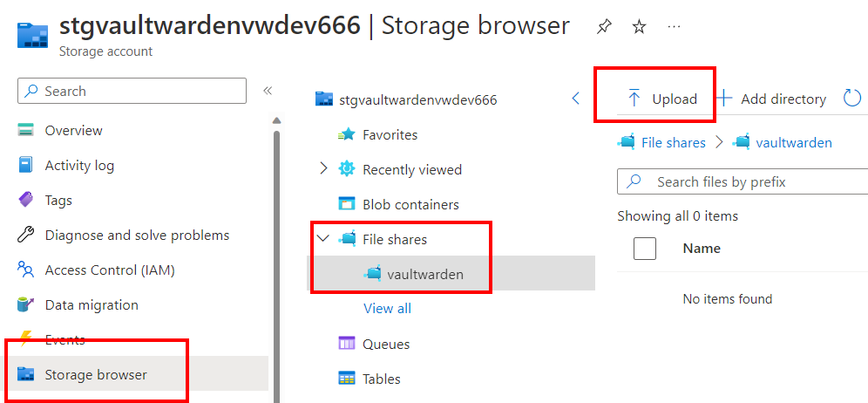Open the Overview menu item
The image size is (868, 403).
(60, 130)
